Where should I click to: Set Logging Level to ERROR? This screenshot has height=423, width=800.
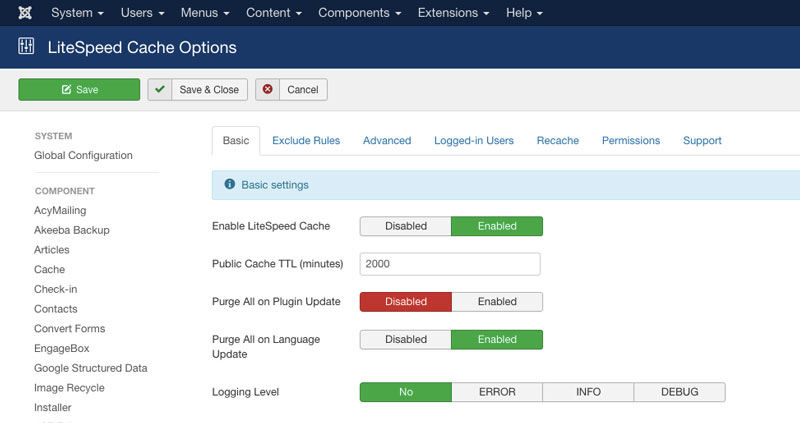(497, 392)
